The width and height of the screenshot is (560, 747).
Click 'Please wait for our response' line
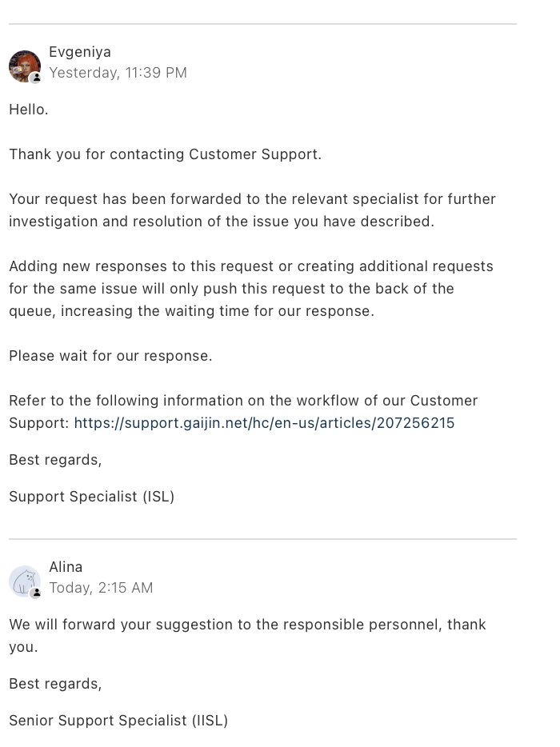click(110, 356)
